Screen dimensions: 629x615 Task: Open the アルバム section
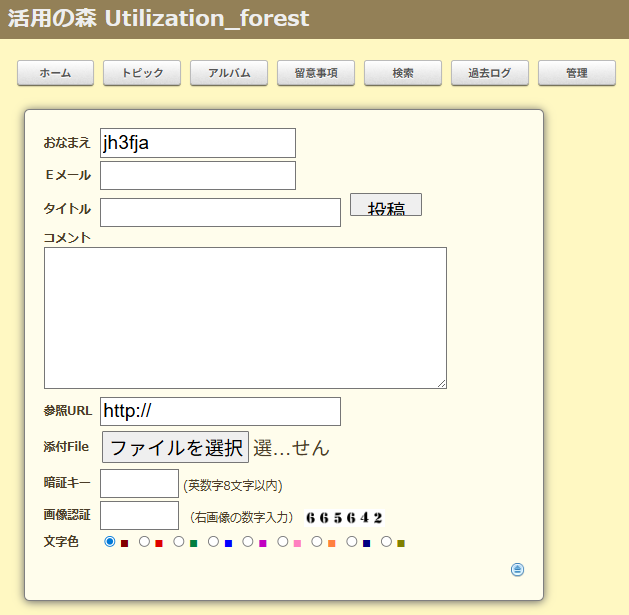pyautogui.click(x=229, y=73)
